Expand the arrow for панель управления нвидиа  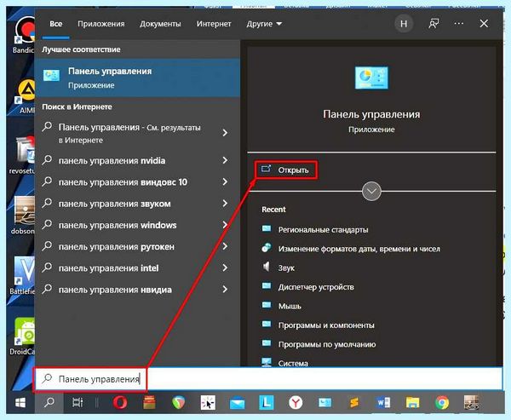[225, 290]
